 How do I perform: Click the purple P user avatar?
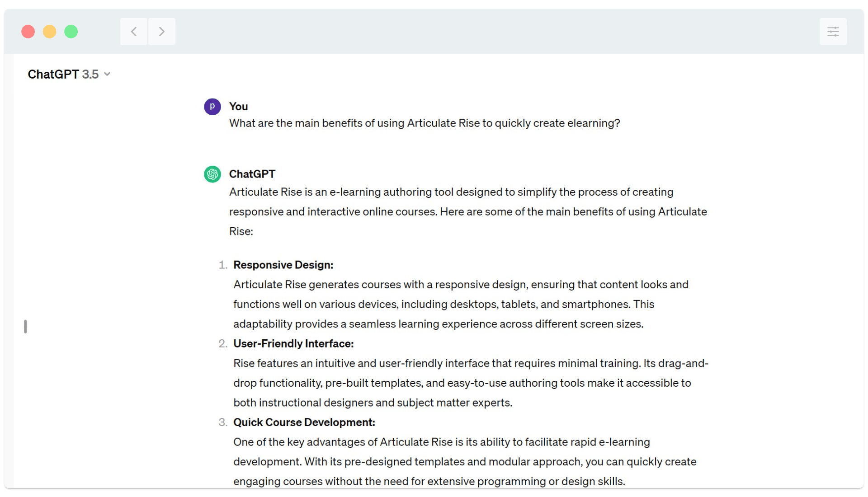click(x=212, y=107)
